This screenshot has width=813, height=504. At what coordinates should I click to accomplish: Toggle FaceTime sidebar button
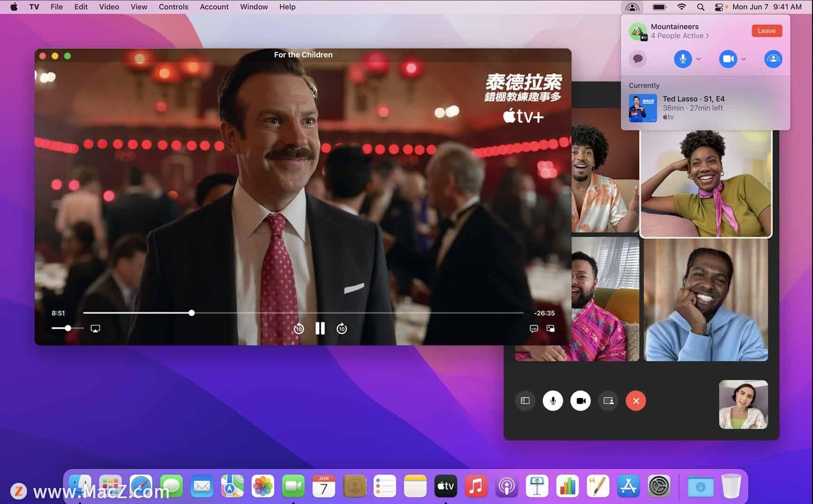(525, 401)
